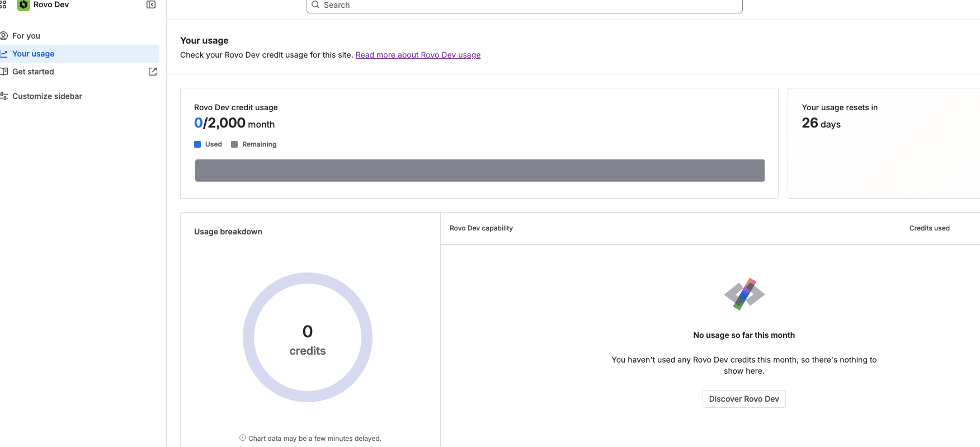Focus the Search input field
Screen dimensions: 980x447
[x=524, y=5]
